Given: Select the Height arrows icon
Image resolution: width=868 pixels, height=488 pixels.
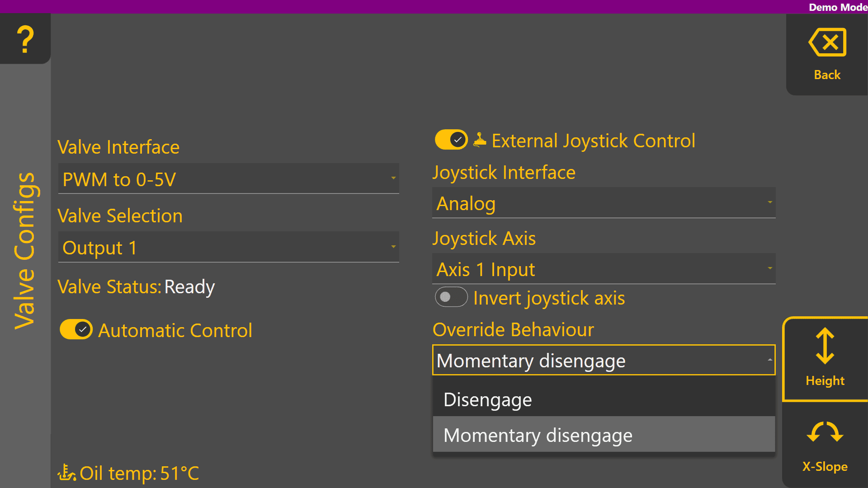Looking at the screenshot, I should click(825, 346).
